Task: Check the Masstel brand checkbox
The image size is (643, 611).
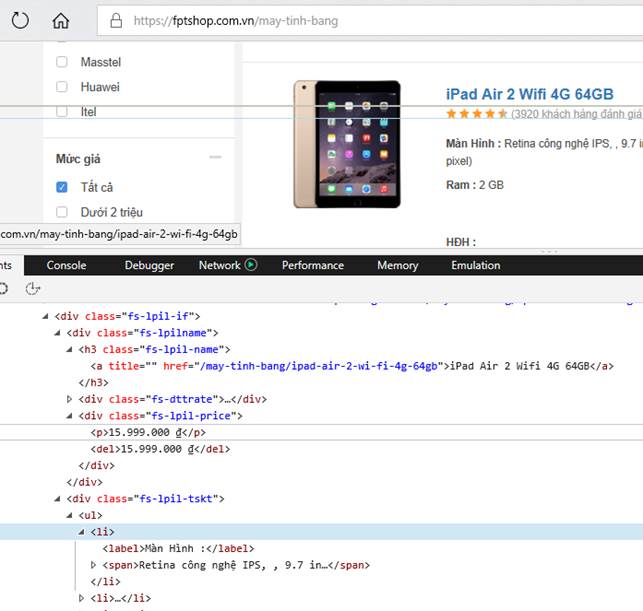Action: 62,62
